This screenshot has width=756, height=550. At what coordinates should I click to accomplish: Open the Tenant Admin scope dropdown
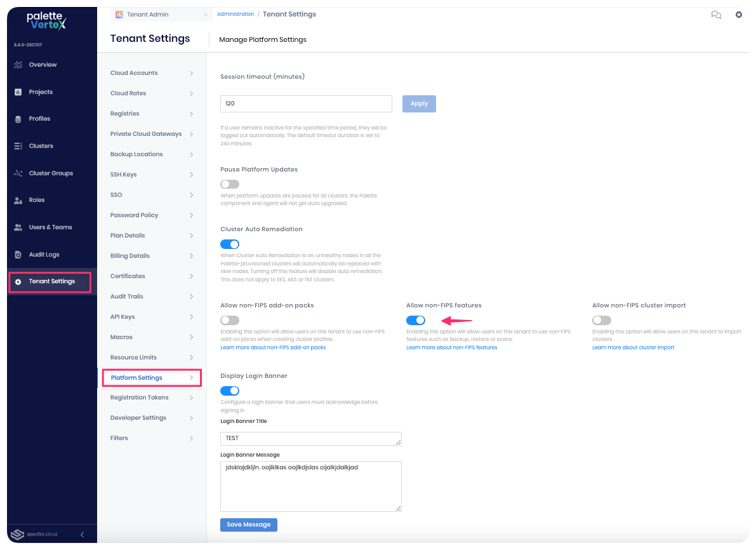click(x=161, y=15)
